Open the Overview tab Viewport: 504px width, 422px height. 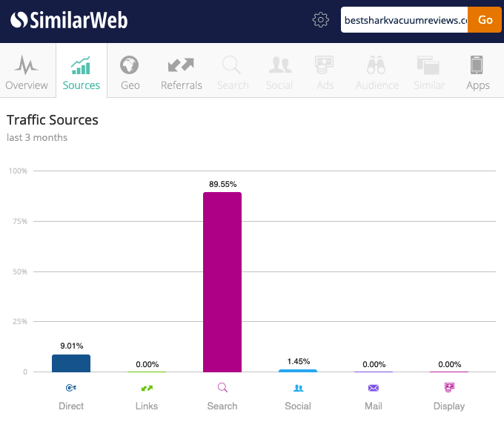click(x=27, y=72)
